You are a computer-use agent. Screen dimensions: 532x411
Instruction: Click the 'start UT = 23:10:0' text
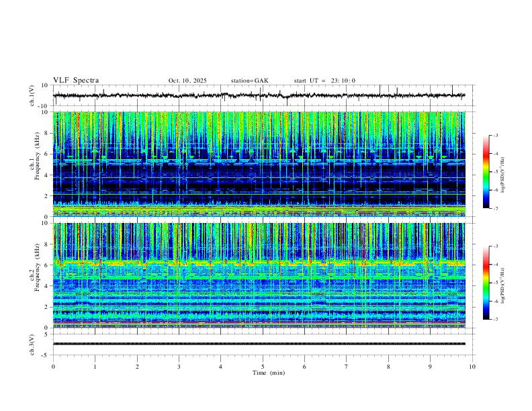tap(324, 81)
